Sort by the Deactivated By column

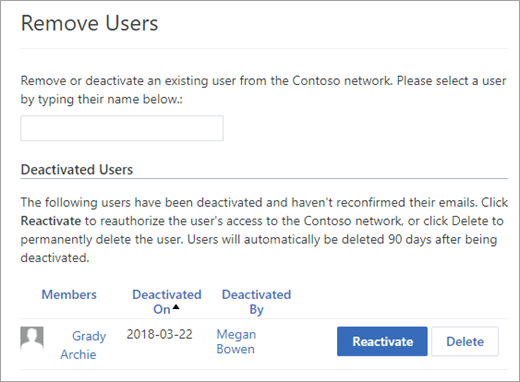coord(256,302)
